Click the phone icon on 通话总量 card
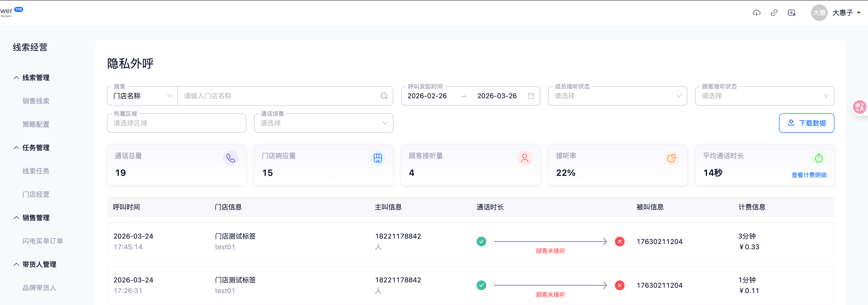 pos(230,158)
